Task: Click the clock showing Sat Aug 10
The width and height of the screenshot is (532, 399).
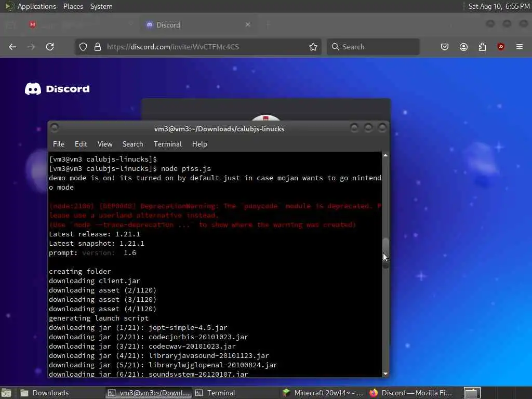Action: (x=499, y=6)
